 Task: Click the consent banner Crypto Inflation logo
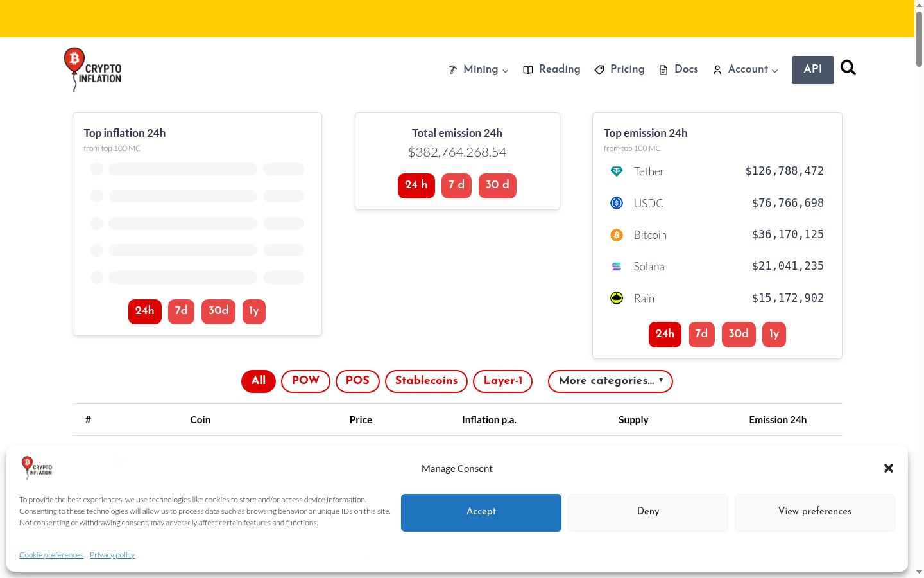coord(37,468)
